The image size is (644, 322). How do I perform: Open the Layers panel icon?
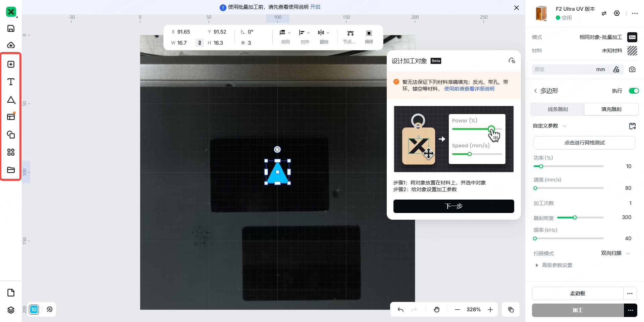pos(11,310)
